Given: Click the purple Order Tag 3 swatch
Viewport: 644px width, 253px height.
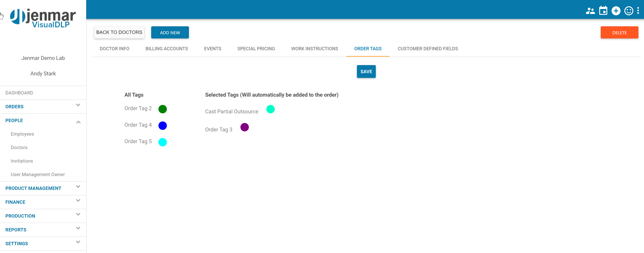Looking at the screenshot, I should (244, 127).
